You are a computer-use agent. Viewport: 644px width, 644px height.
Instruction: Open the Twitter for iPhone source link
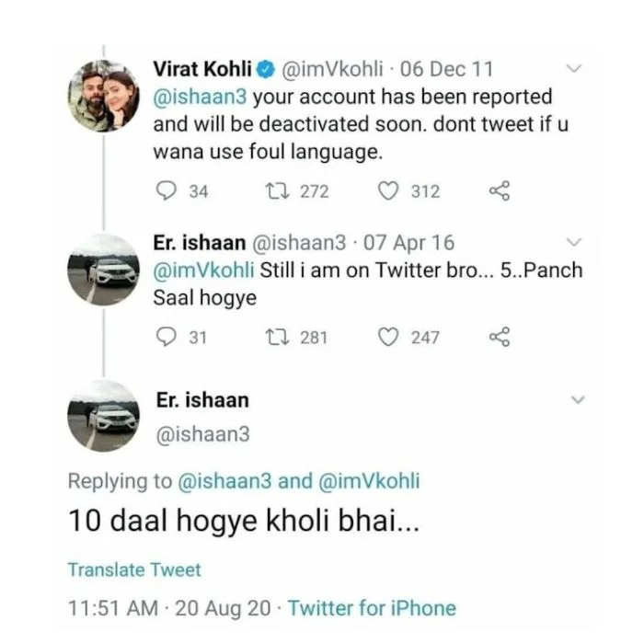(372, 608)
